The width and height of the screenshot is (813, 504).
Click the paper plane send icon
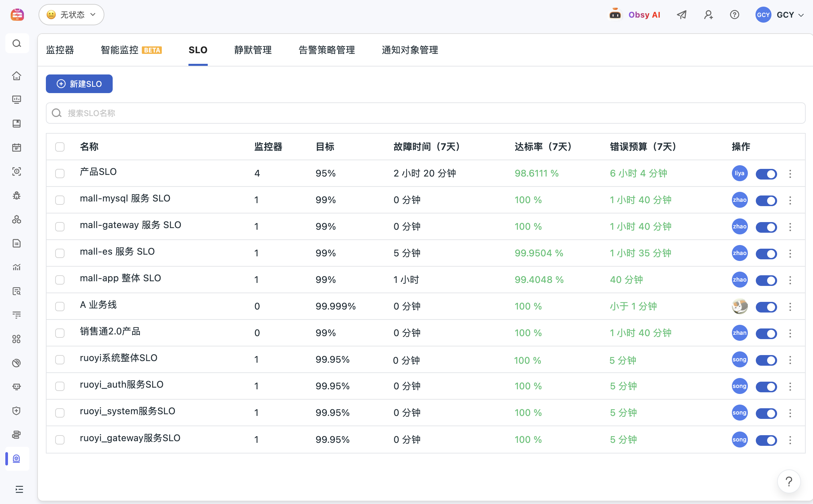[x=682, y=15]
